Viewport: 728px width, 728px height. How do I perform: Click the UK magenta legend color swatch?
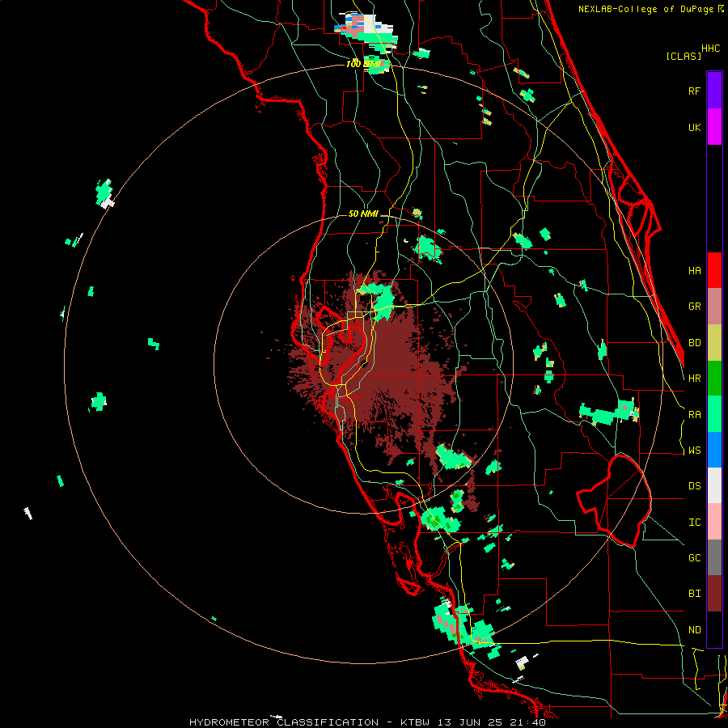[714, 127]
